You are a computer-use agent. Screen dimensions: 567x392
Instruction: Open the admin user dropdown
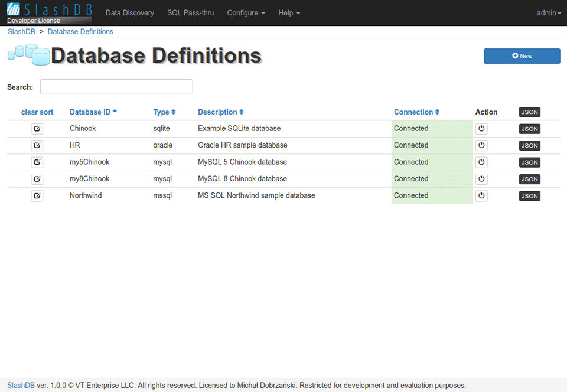pyautogui.click(x=549, y=13)
